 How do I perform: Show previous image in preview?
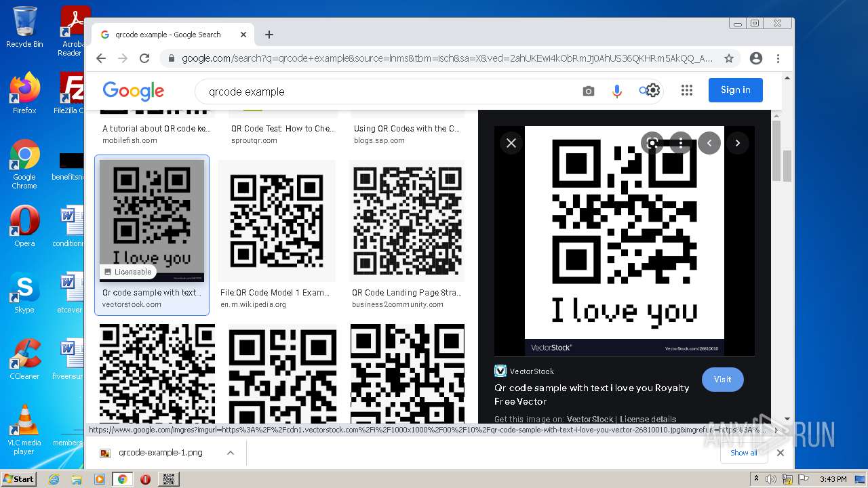tap(709, 143)
